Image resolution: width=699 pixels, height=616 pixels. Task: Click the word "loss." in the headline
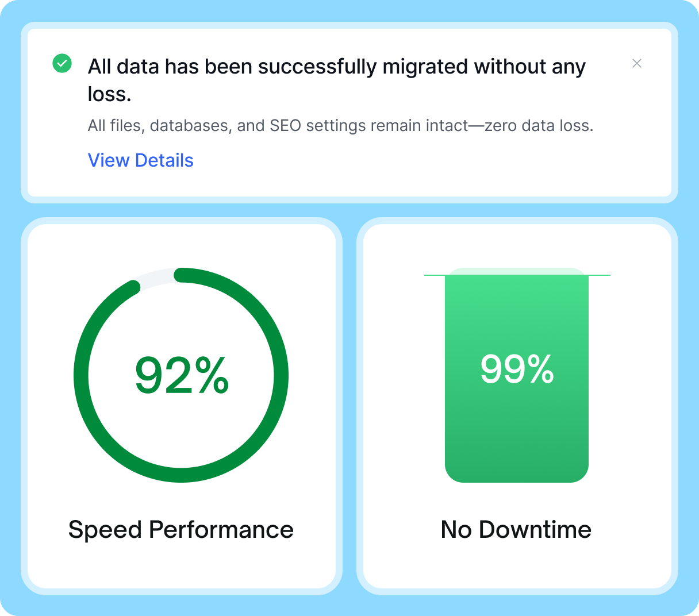109,94
